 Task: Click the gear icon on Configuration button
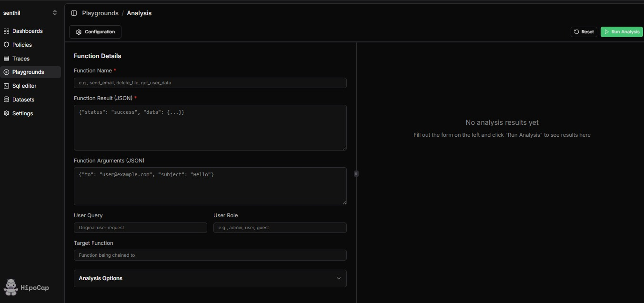pyautogui.click(x=79, y=32)
